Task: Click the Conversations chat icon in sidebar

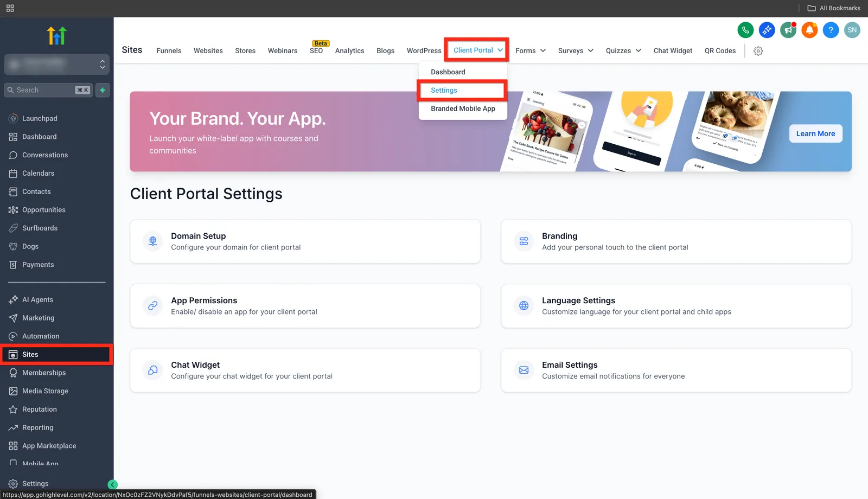Action: pos(14,155)
